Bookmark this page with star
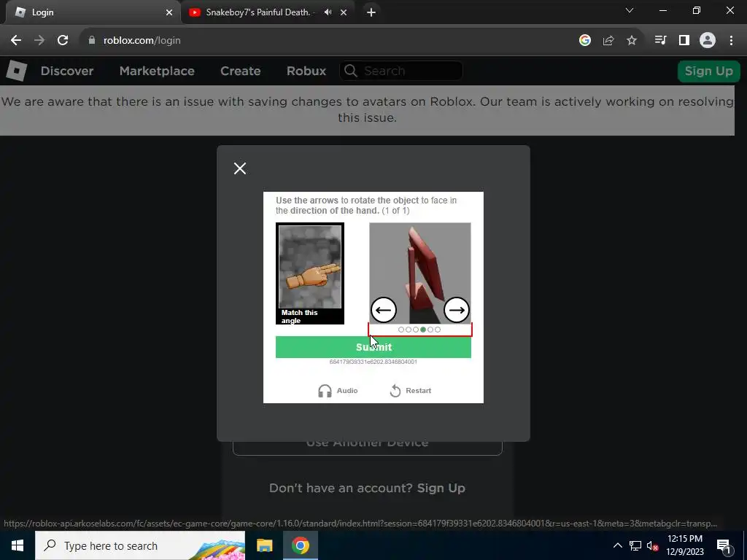 632,41
